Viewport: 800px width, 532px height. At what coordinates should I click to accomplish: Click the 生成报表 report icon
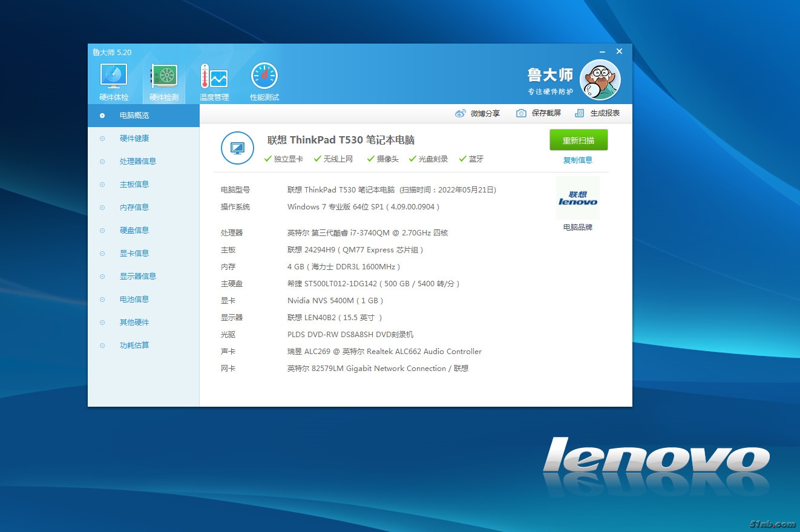pyautogui.click(x=580, y=114)
